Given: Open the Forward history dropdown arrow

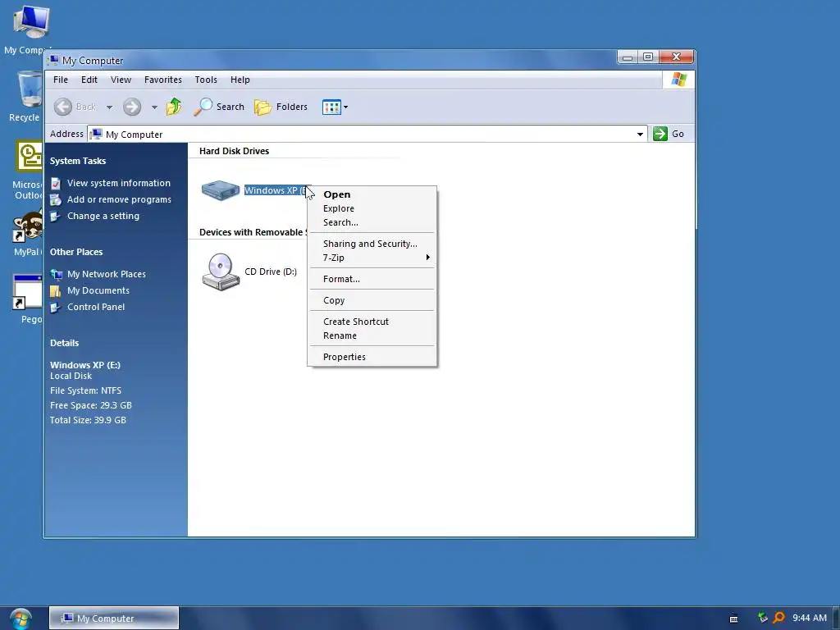Looking at the screenshot, I should (154, 107).
